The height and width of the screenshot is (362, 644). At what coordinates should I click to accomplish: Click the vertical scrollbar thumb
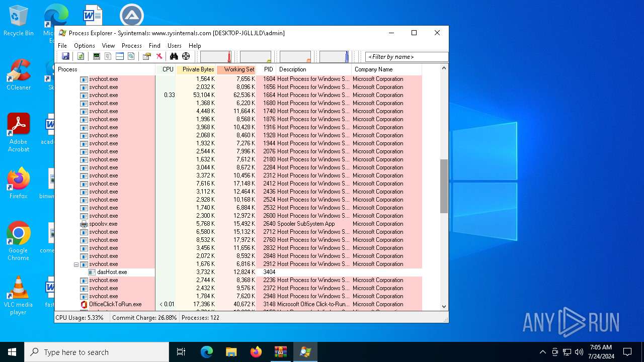click(444, 186)
